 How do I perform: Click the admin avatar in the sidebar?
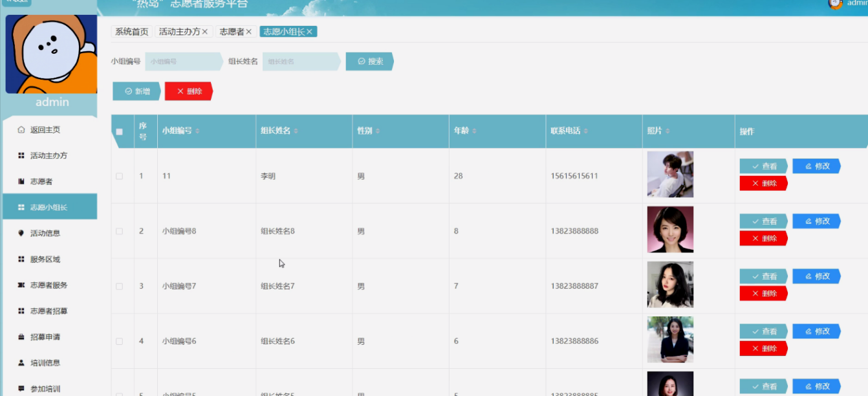(x=51, y=54)
